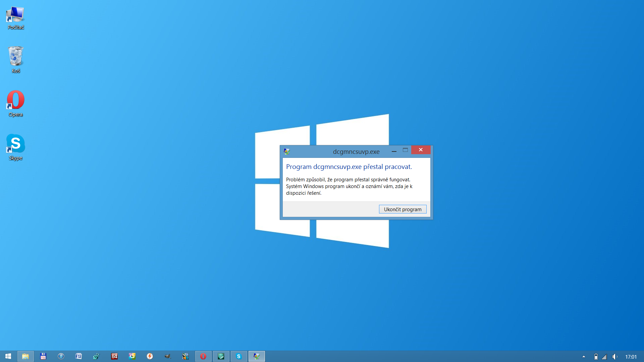The image size is (644, 362).
Task: Click the red 64 taskbar icon
Action: point(114,356)
